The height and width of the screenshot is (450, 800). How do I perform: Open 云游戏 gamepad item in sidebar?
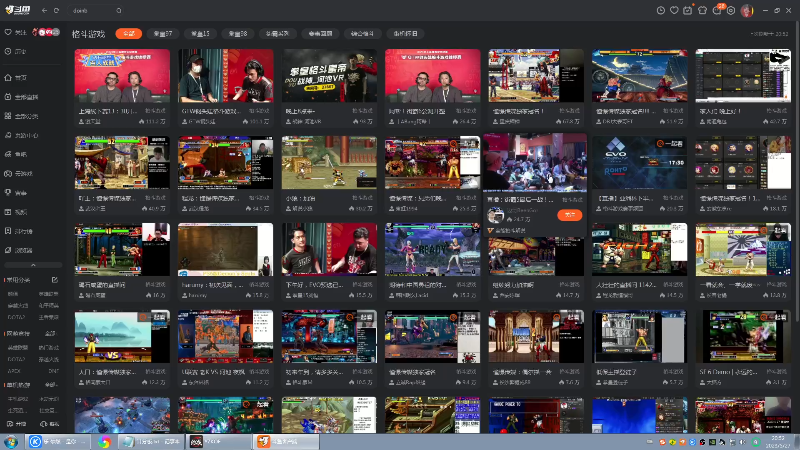pyautogui.click(x=19, y=173)
